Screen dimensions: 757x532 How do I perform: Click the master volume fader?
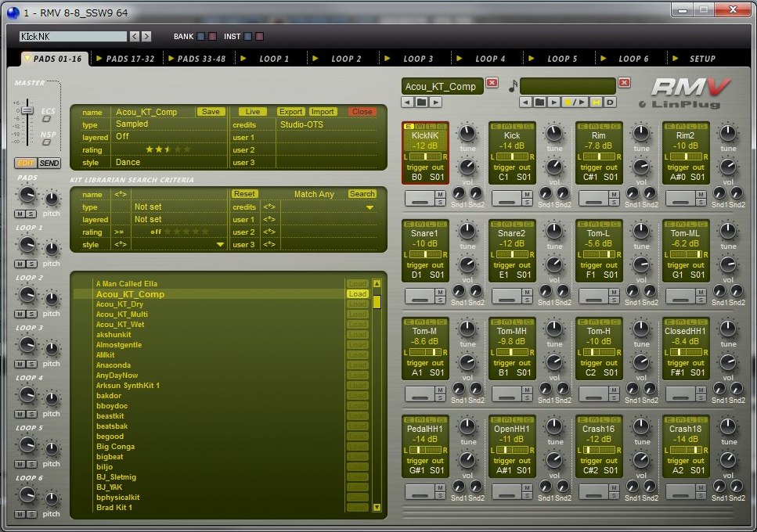point(27,111)
